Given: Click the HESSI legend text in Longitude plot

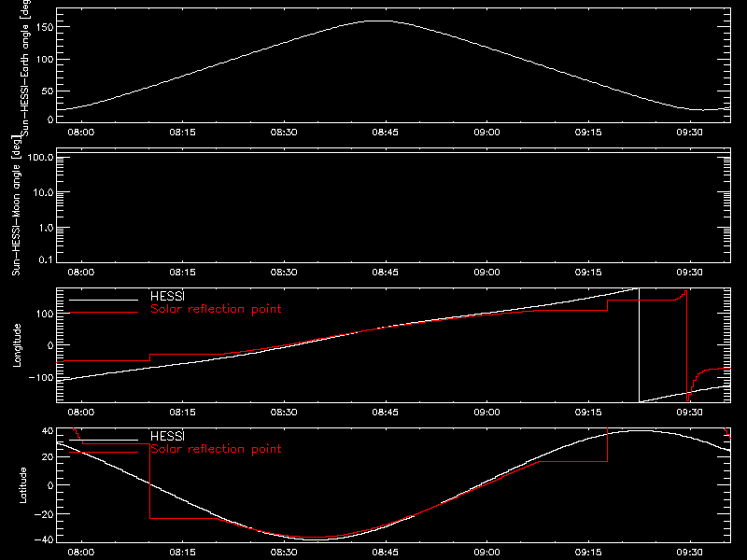Looking at the screenshot, I should tap(167, 296).
